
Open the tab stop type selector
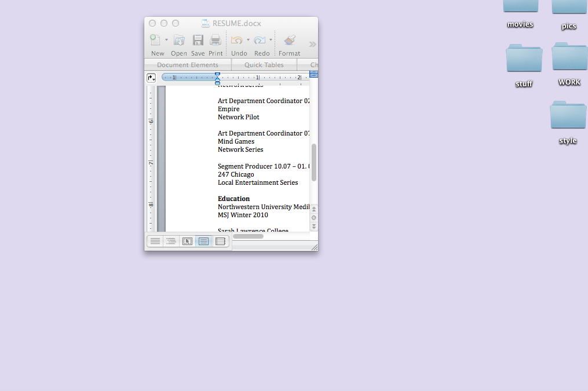[x=151, y=78]
